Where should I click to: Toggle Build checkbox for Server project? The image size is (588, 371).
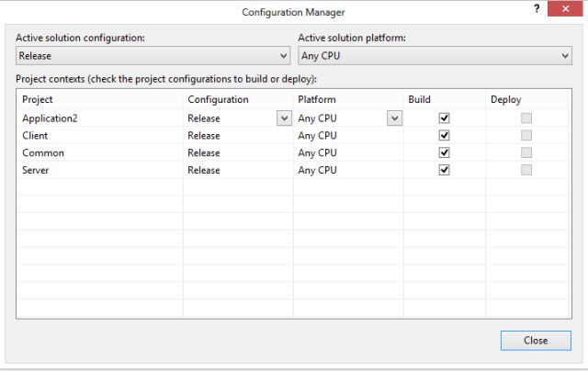coord(445,170)
